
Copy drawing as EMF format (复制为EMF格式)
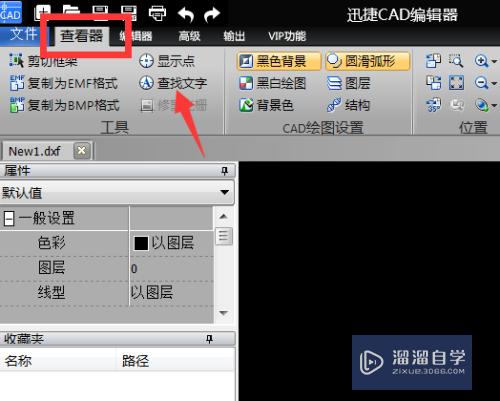63,83
